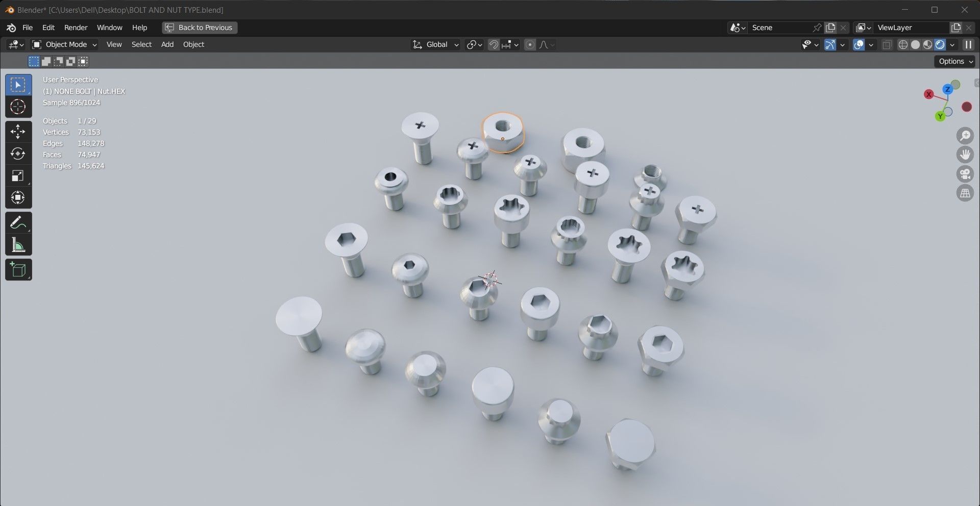This screenshot has height=506, width=980.
Task: Click the red X axis gizmo ball
Action: point(929,94)
